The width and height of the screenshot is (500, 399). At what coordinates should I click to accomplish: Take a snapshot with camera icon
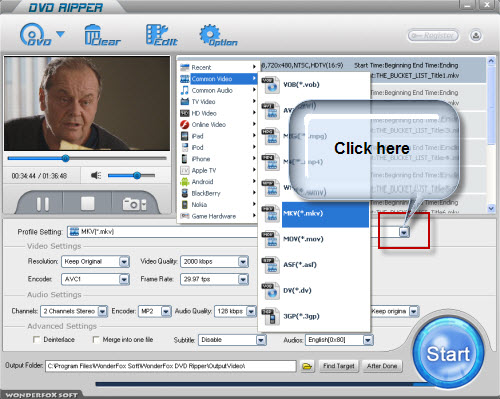coord(134,204)
